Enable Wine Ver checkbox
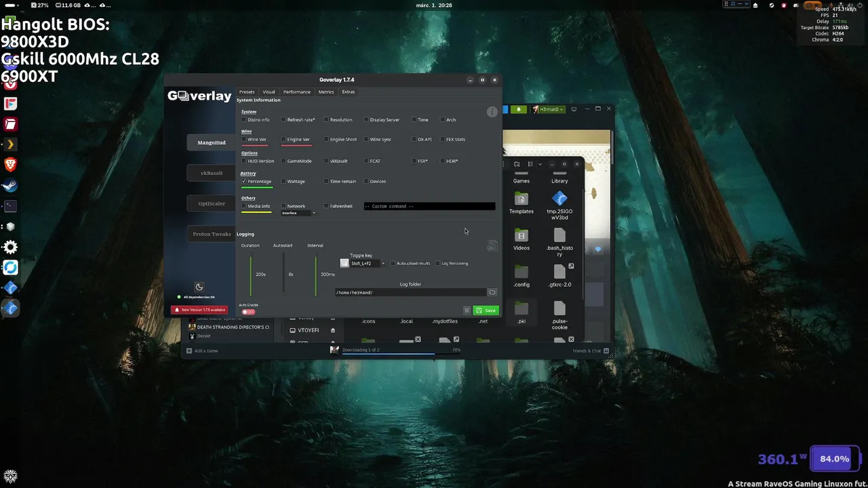Viewport: 868px width, 488px height. (244, 140)
